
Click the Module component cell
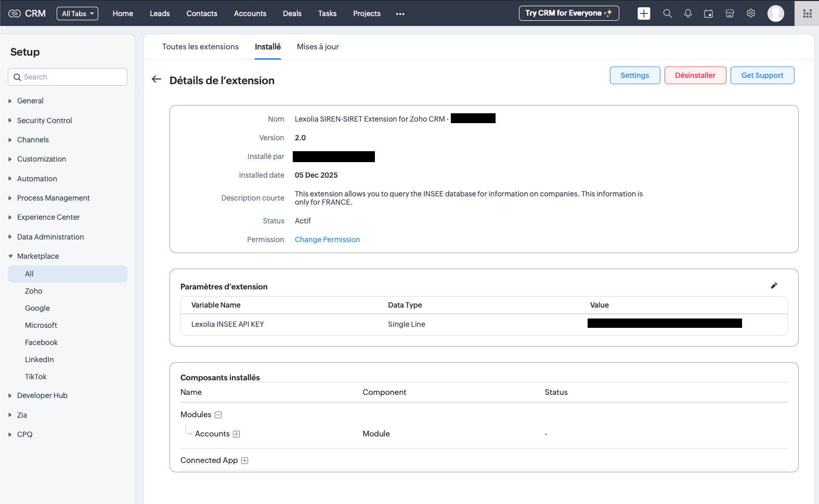point(376,434)
